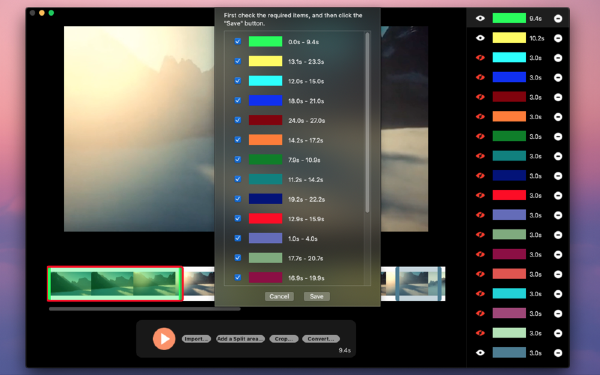Click the timeline horizontal scrollbar

tap(145, 309)
